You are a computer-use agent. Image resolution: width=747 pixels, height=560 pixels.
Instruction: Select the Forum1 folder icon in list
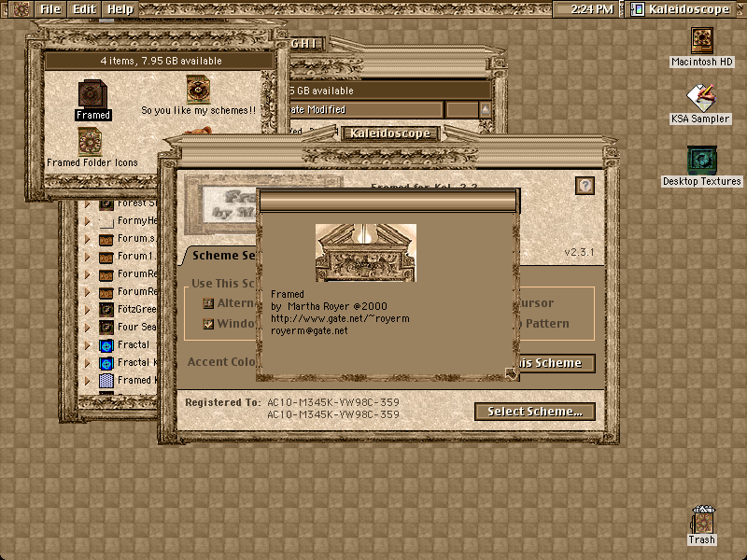(106, 257)
